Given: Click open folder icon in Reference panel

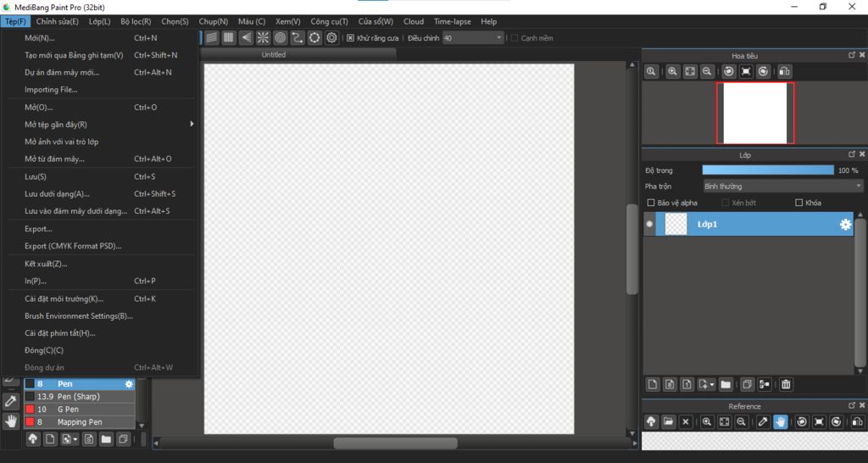Looking at the screenshot, I should [x=668, y=422].
